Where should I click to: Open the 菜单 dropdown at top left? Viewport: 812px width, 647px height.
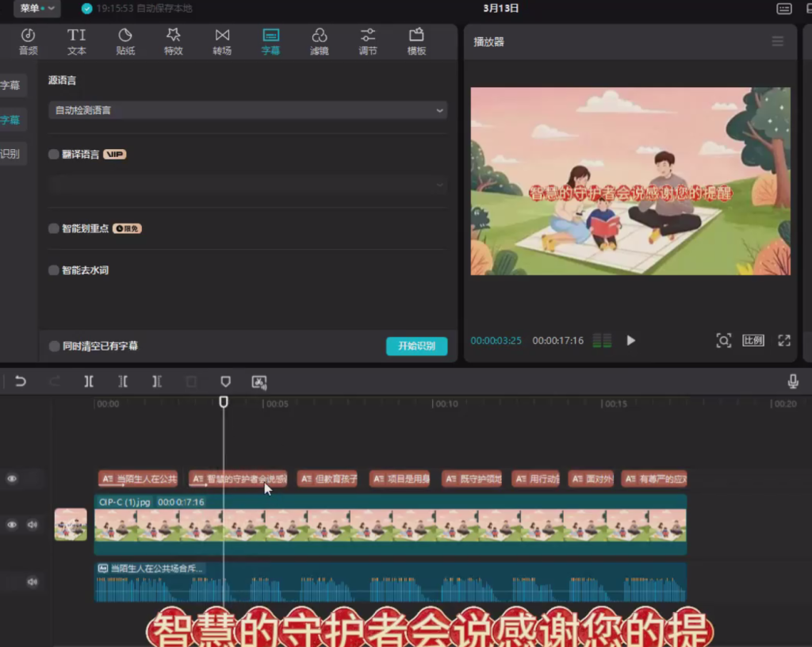click(36, 8)
